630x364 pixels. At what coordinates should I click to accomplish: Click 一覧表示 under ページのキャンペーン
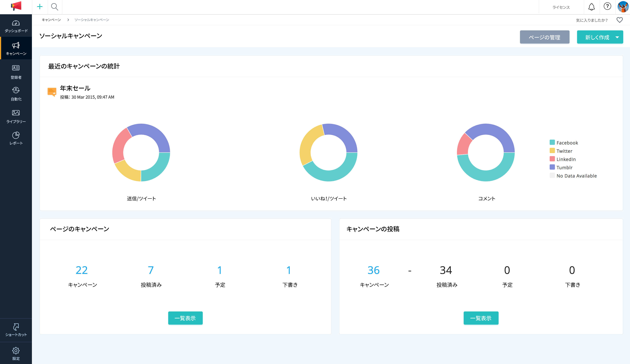[185, 318]
